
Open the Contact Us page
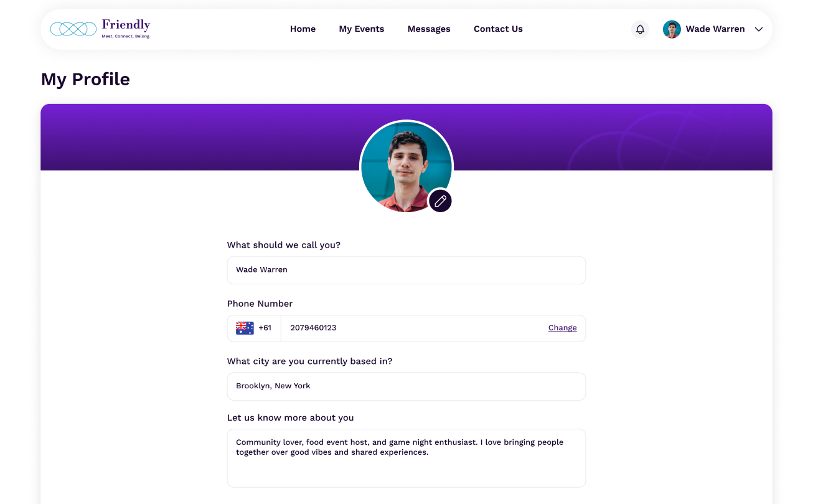point(498,29)
